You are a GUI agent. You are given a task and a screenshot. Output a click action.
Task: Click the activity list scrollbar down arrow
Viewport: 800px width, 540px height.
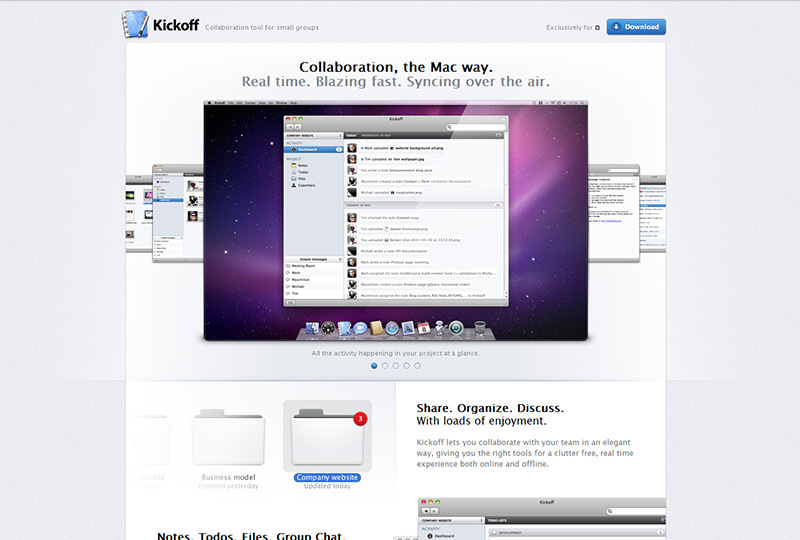click(x=506, y=297)
